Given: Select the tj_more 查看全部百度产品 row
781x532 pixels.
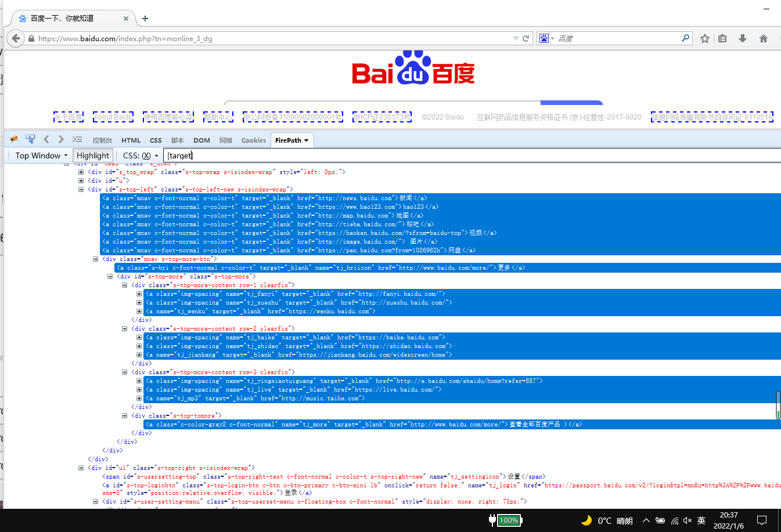Looking at the screenshot, I should (x=462, y=424).
